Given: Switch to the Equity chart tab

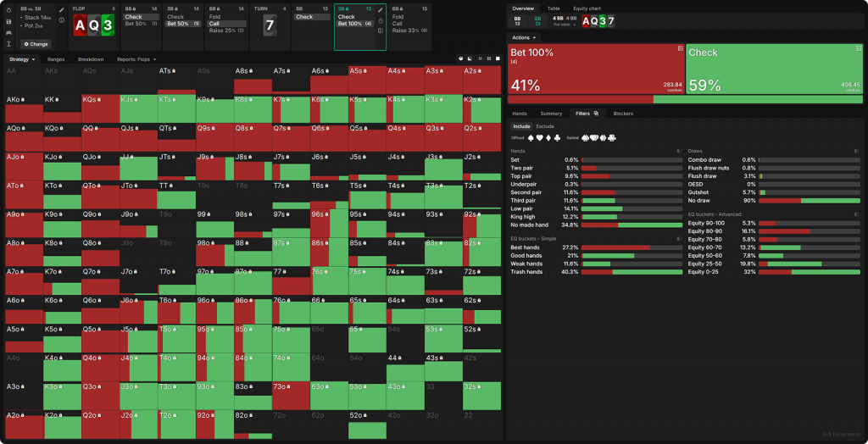Looking at the screenshot, I should pos(587,8).
